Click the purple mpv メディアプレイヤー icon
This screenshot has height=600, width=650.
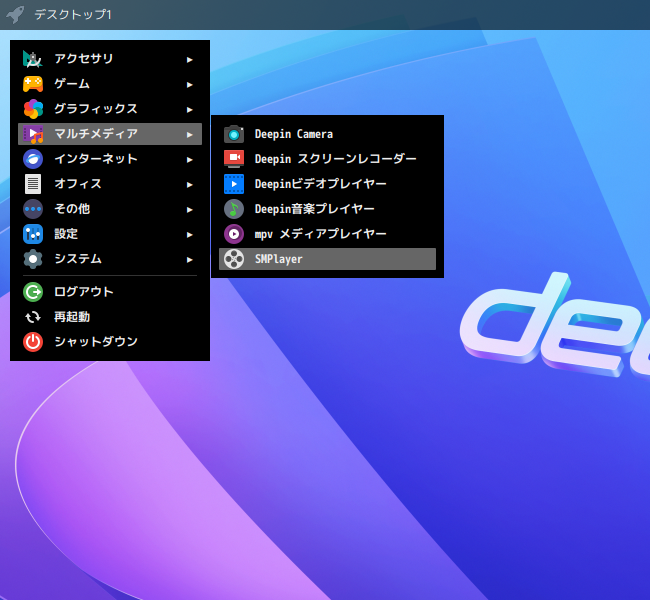234,234
